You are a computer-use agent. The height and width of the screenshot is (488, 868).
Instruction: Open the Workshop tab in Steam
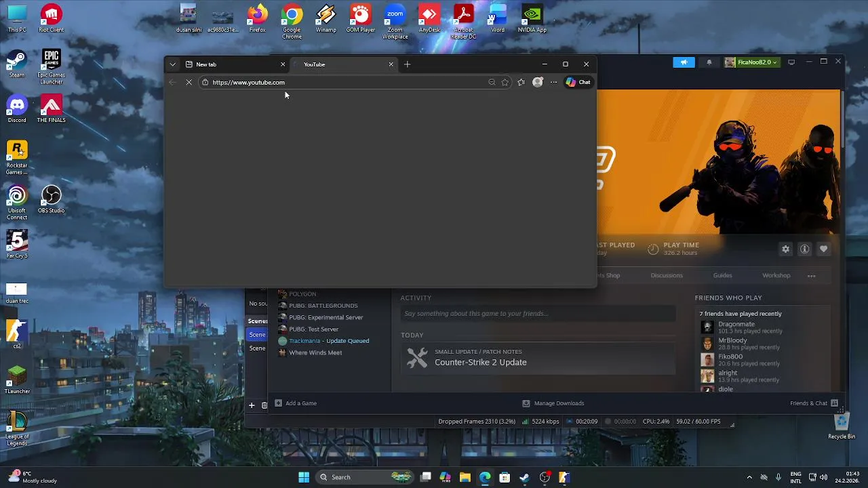(776, 275)
